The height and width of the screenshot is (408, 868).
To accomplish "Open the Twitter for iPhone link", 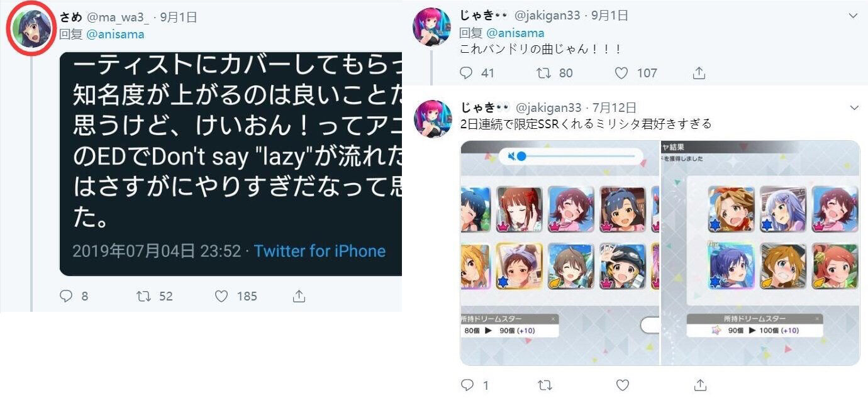I will point(320,251).
